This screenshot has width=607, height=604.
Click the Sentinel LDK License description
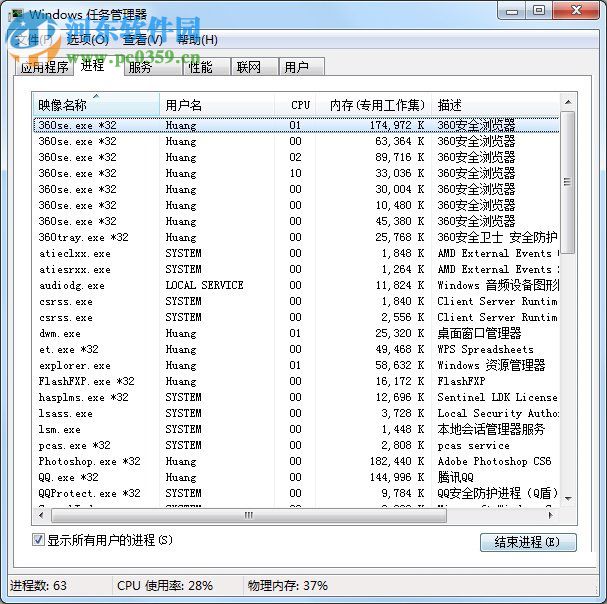click(x=497, y=397)
